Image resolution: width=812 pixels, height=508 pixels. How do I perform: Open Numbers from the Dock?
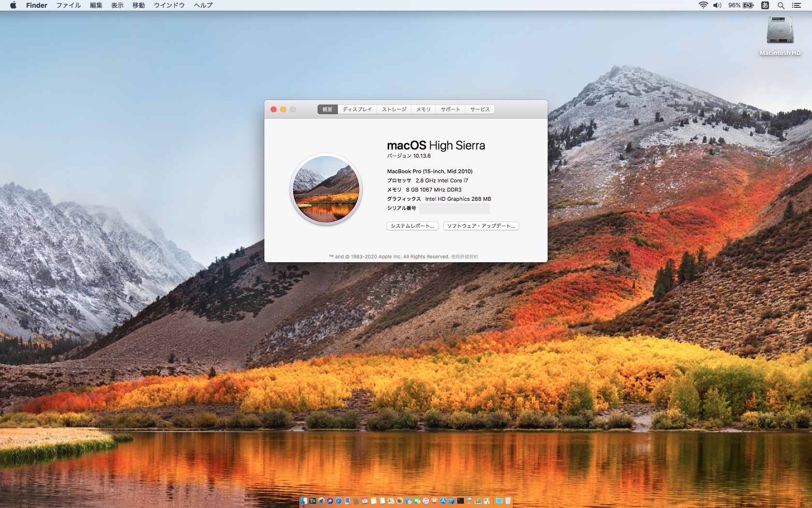478,501
